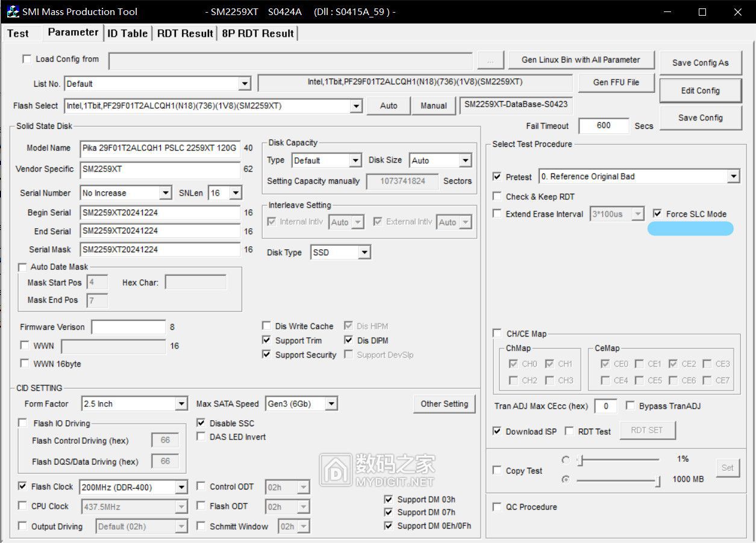
Task: Click the End Serial field
Action: (x=160, y=231)
